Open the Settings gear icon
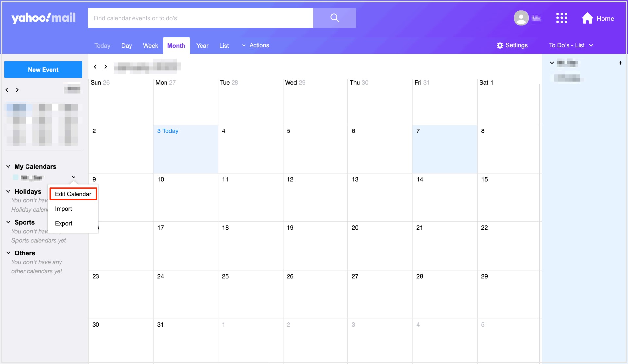 (x=500, y=45)
